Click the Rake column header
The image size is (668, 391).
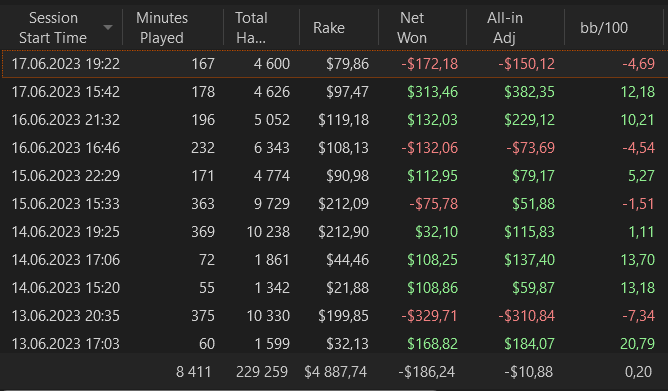[x=339, y=28]
